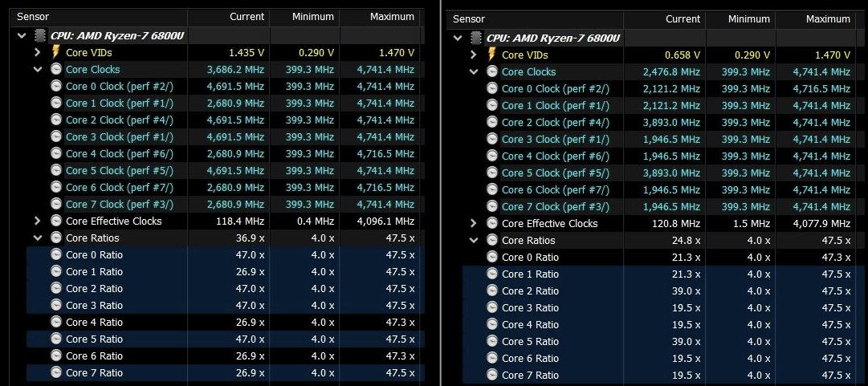
Task: Click right panel Core 3 Clock gauge icon
Action: 492,140
